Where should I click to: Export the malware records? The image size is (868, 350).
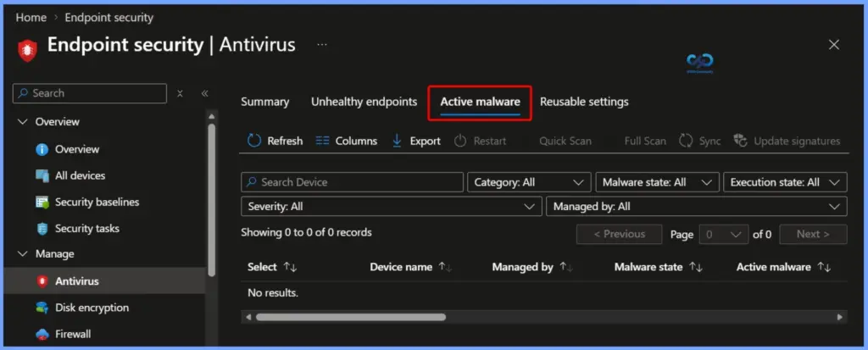416,142
